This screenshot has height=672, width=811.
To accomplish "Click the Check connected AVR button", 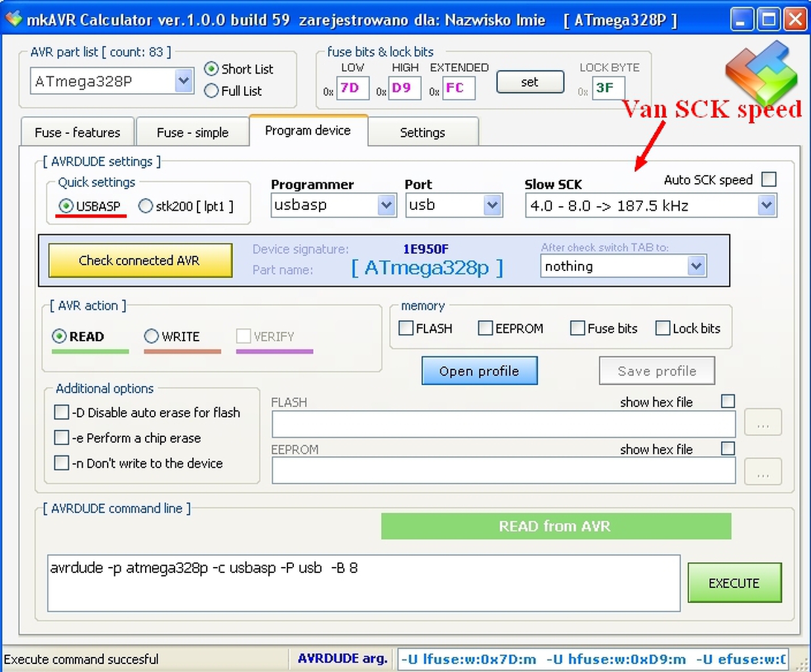I will click(x=140, y=261).
